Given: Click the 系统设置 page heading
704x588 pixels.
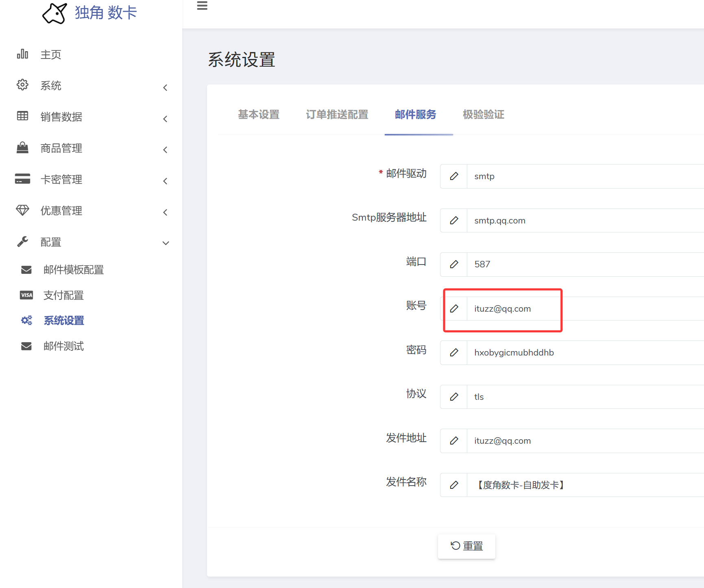Looking at the screenshot, I should tap(242, 60).
